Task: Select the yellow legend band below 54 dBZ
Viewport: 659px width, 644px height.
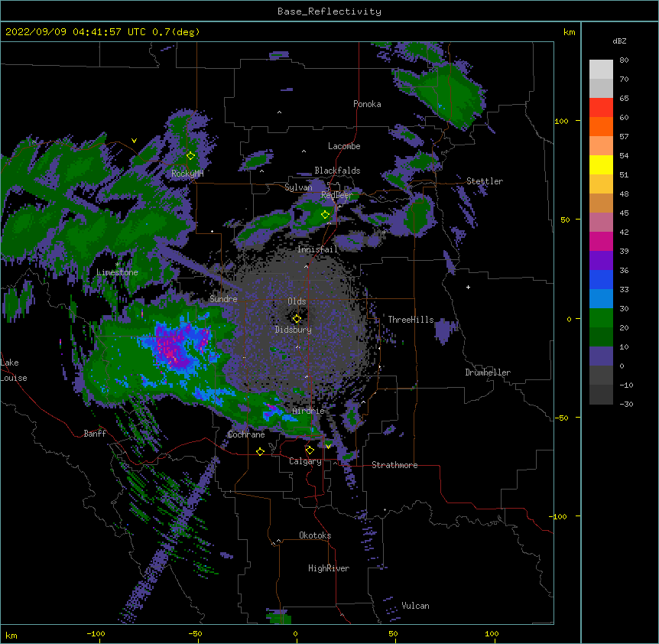Action: pos(601,164)
